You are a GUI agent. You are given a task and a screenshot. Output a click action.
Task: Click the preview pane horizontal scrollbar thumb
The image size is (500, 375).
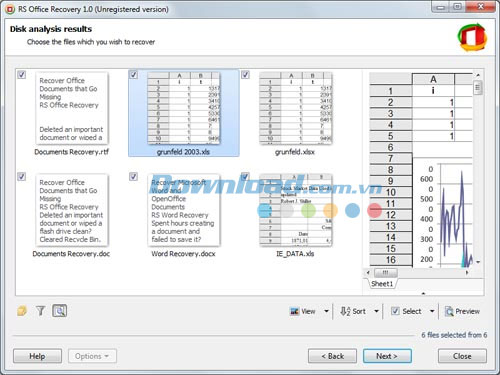[385, 273]
